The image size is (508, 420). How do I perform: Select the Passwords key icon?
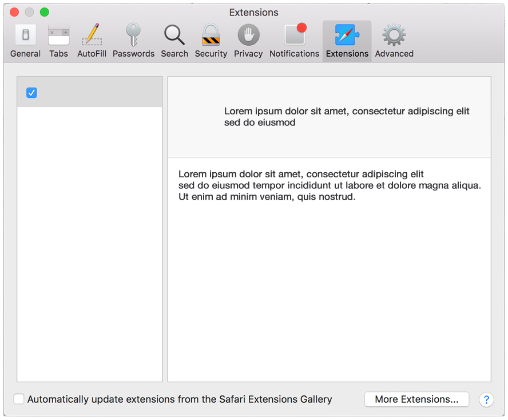(133, 41)
